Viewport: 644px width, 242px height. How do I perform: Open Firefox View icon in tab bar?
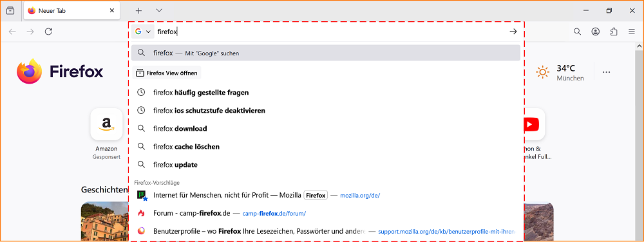pyautogui.click(x=10, y=11)
